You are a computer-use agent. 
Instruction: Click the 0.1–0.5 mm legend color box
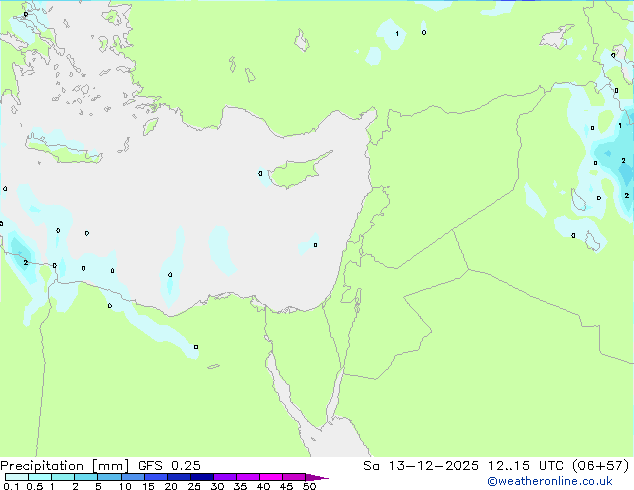coord(17,477)
